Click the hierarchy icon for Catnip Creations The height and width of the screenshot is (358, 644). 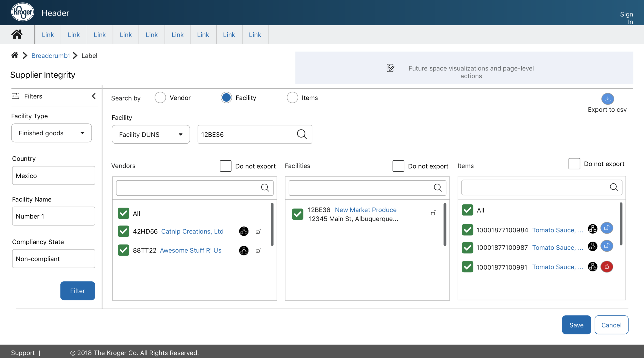pos(243,231)
